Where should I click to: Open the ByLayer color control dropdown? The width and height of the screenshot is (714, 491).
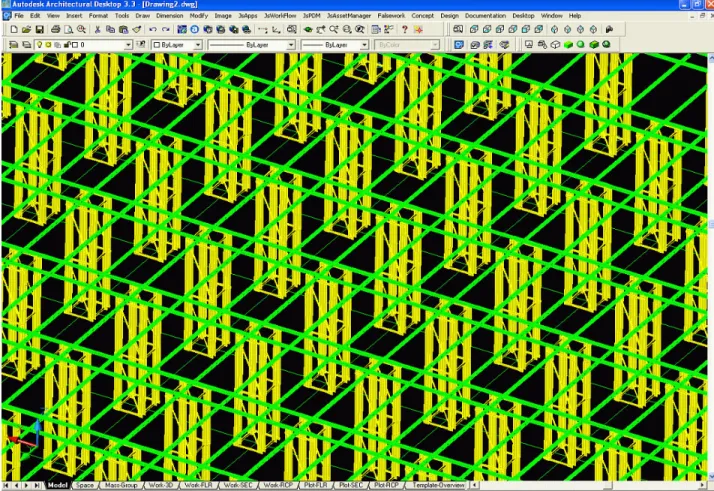(198, 45)
